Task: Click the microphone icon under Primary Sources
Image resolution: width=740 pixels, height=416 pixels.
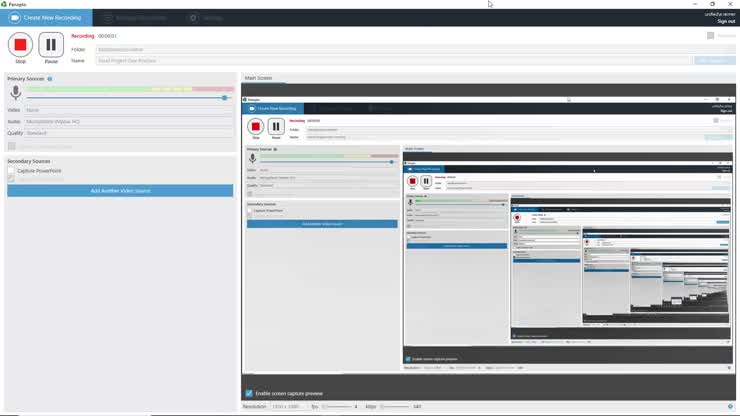Action: (x=15, y=92)
